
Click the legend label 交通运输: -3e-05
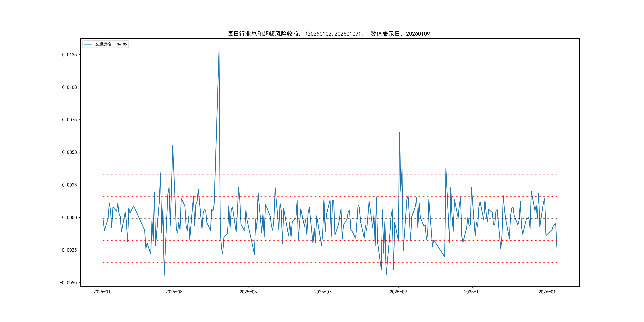(111, 44)
